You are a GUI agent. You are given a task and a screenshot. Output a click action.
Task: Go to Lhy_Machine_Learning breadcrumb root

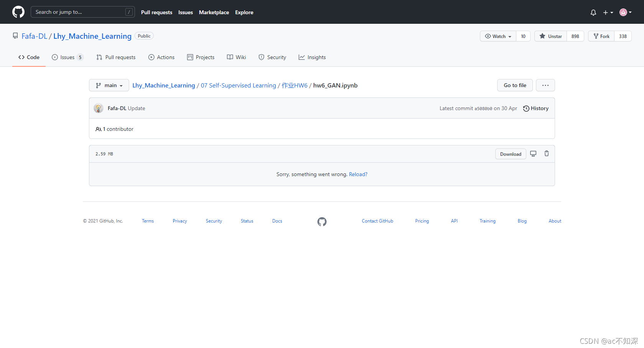pos(164,85)
